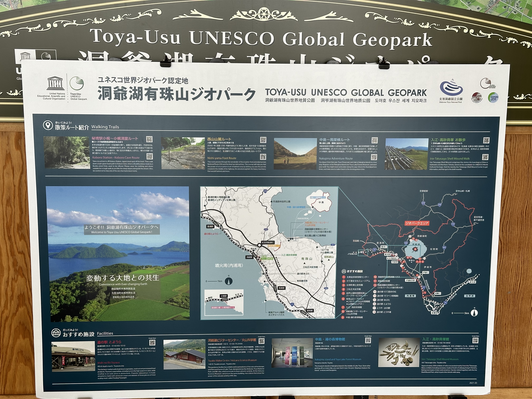
Task: Open the Nakajima meadow valley photo
Action: 295,154
